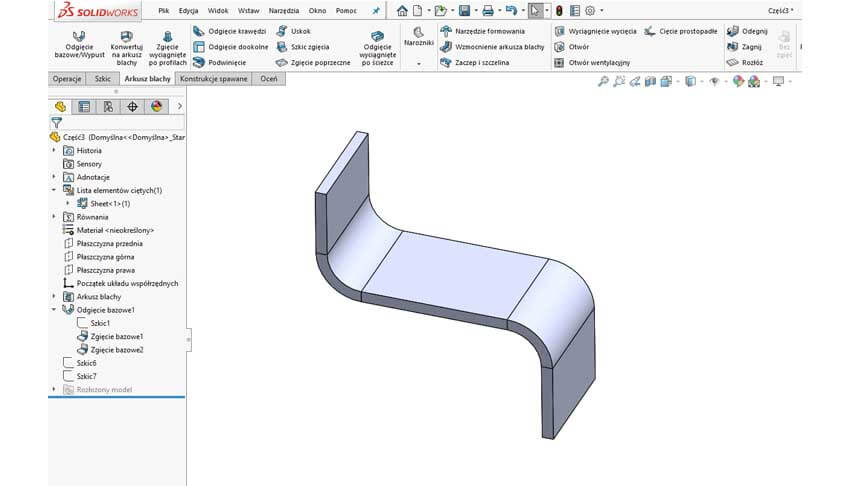Activate the Odgięcie krawędzi tool
The width and height of the screenshot is (850, 486).
coord(229,31)
